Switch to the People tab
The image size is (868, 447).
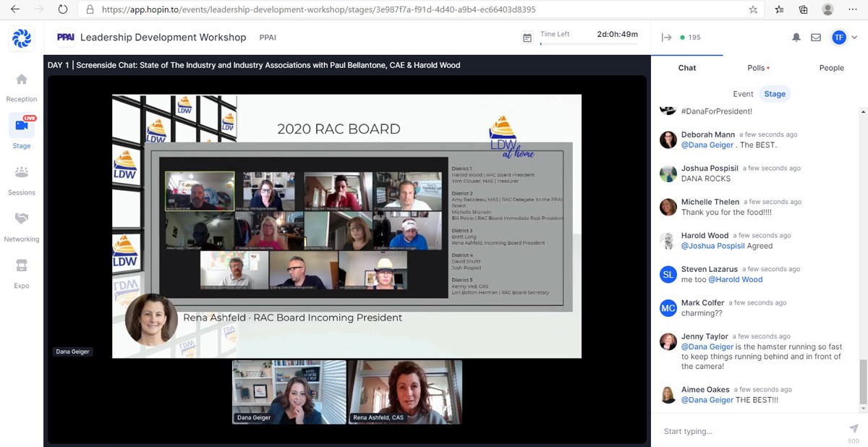(x=831, y=68)
